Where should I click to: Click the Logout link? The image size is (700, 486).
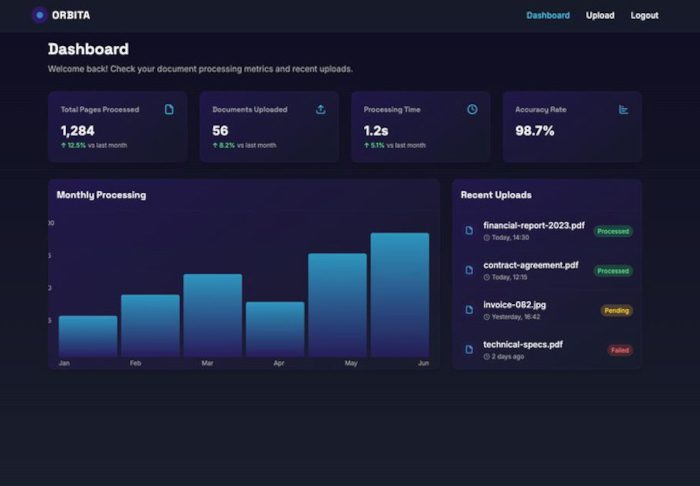pyautogui.click(x=645, y=16)
